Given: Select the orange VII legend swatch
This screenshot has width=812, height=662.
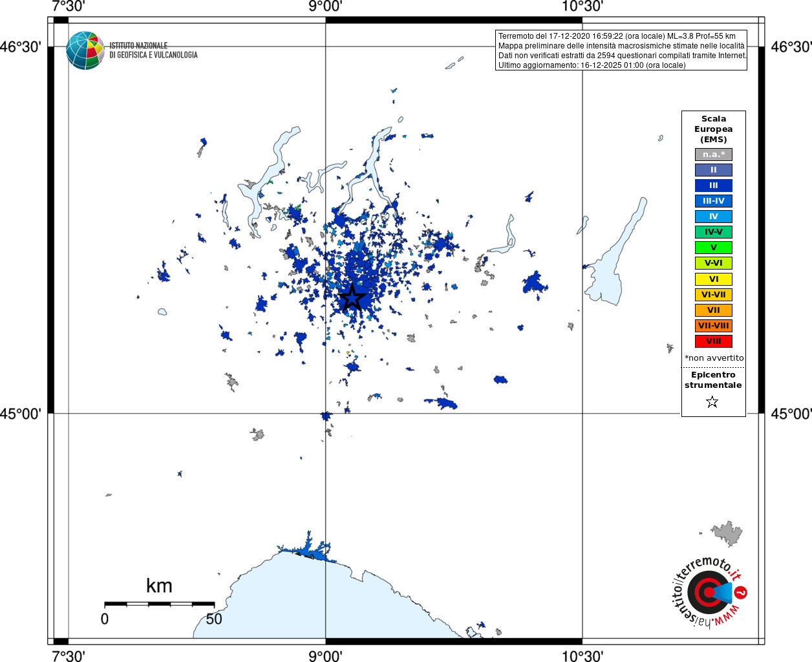Looking at the screenshot, I should [714, 310].
